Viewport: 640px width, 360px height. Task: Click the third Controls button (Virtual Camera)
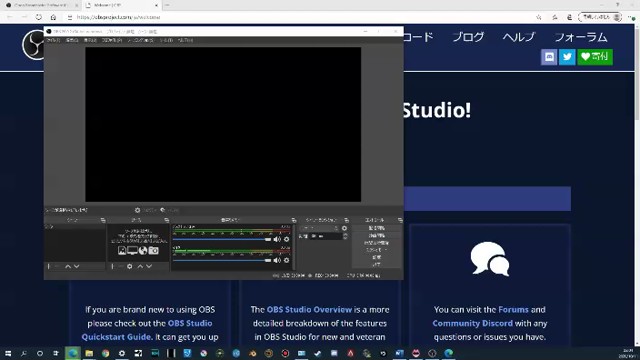(376, 243)
